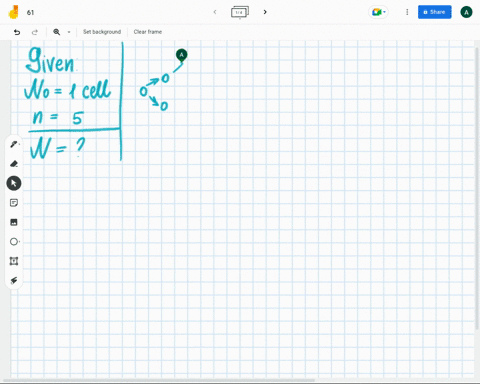Open account avatar A
This screenshot has width=480, height=384.
point(466,12)
